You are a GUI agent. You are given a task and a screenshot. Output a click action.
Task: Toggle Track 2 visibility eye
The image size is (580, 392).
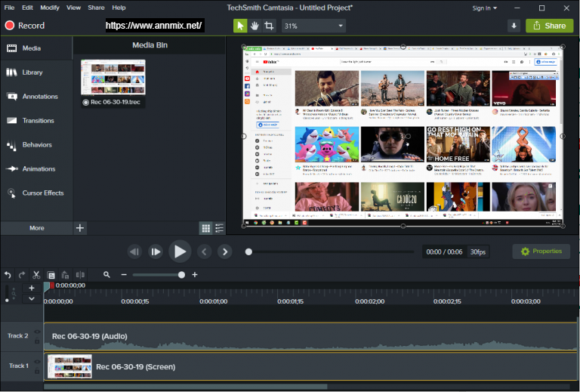click(x=37, y=332)
